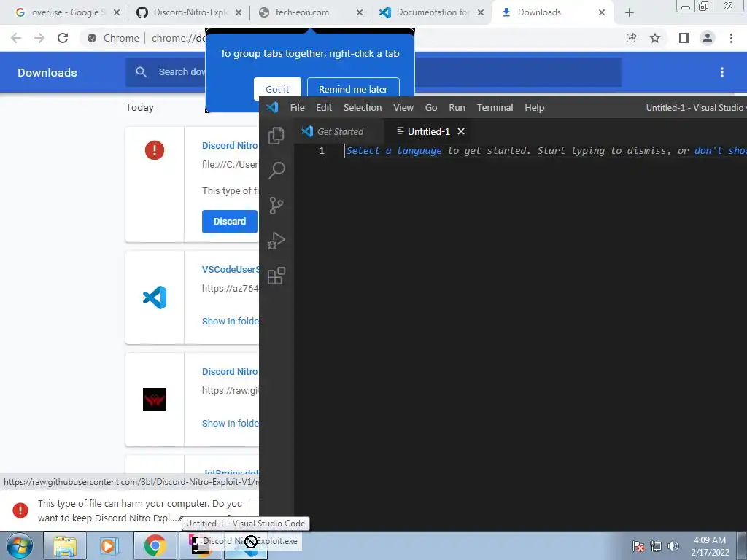The height and width of the screenshot is (560, 747).
Task: Open a new Chrome tab
Action: tap(630, 12)
